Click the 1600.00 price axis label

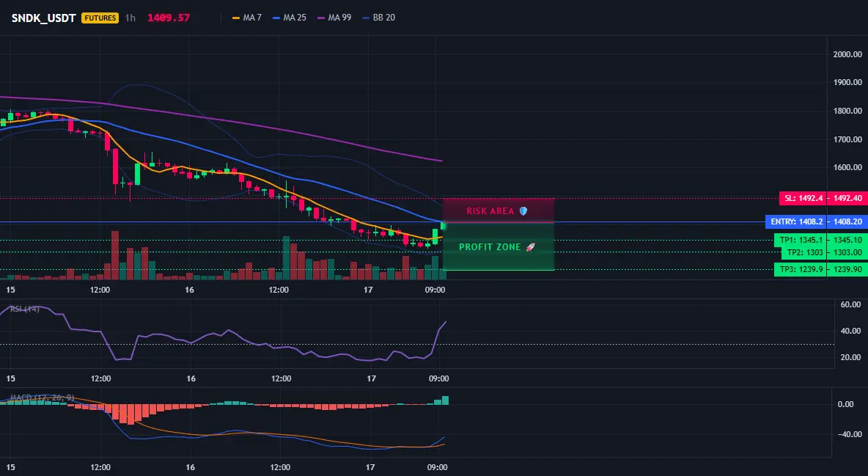click(847, 167)
